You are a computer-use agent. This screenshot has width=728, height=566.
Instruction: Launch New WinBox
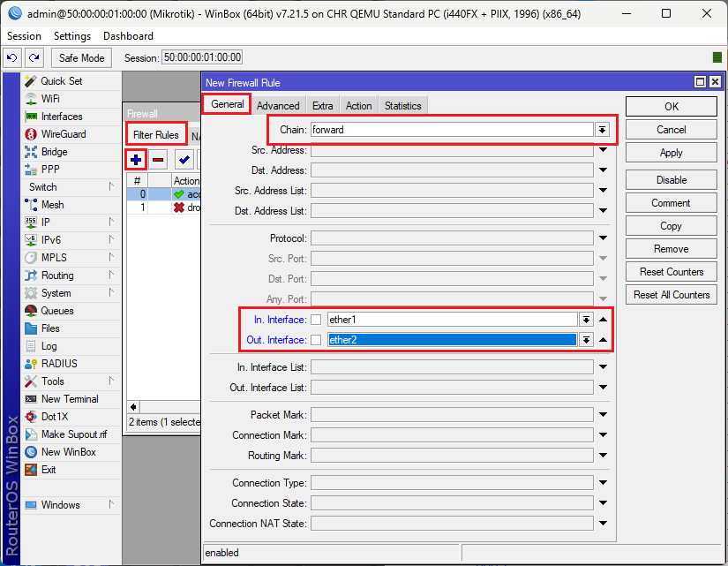(71, 452)
